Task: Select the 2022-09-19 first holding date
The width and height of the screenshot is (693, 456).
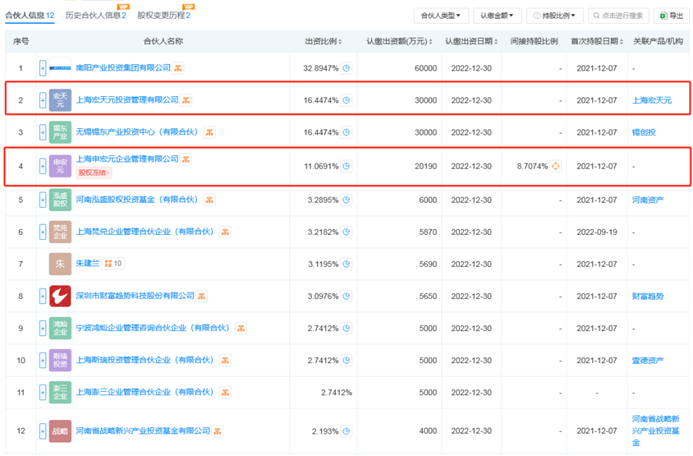Action: [597, 232]
